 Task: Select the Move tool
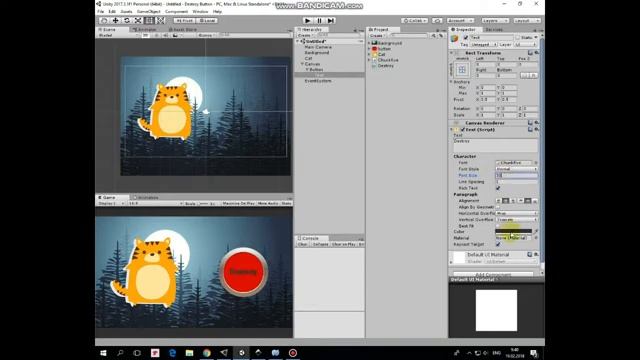[x=116, y=20]
